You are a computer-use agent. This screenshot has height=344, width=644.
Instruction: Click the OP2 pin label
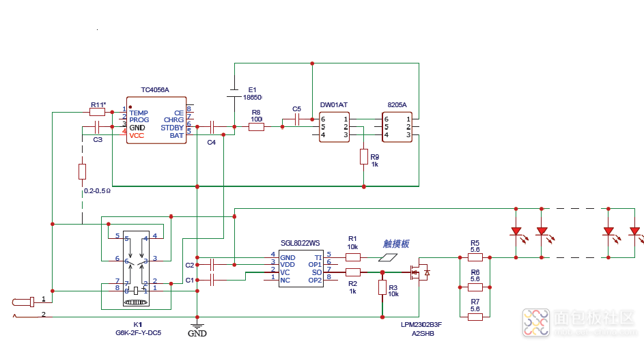tap(315, 281)
